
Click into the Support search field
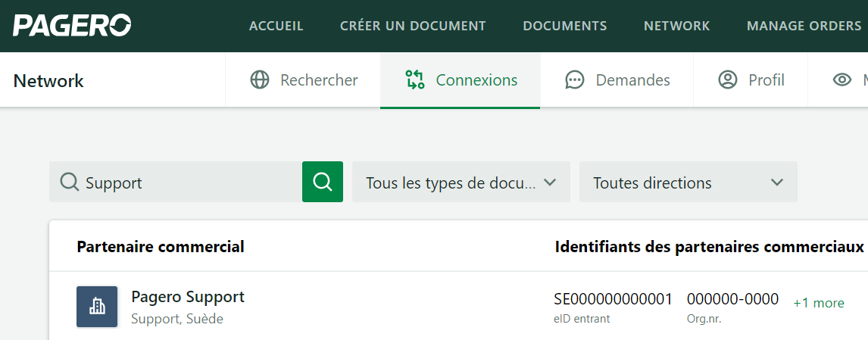tap(176, 182)
